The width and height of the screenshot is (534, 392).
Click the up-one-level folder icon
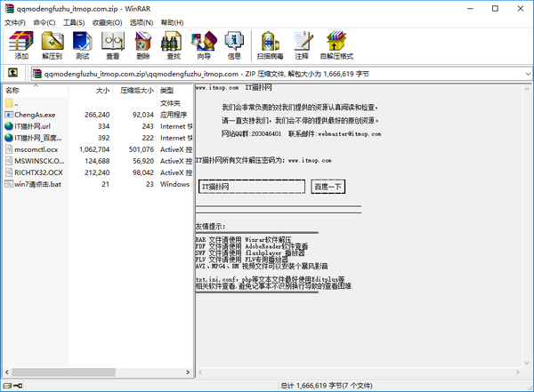coord(12,73)
